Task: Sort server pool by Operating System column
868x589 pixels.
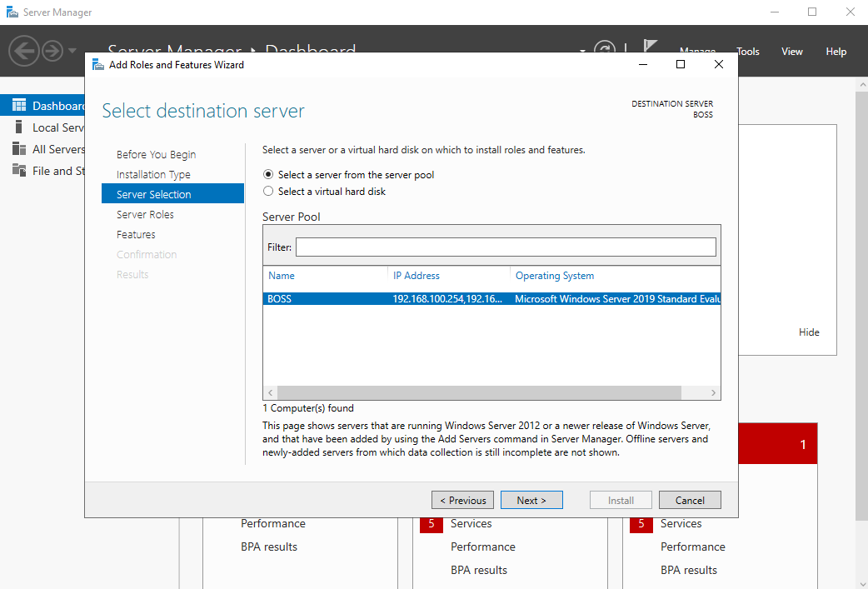Action: tap(555, 276)
